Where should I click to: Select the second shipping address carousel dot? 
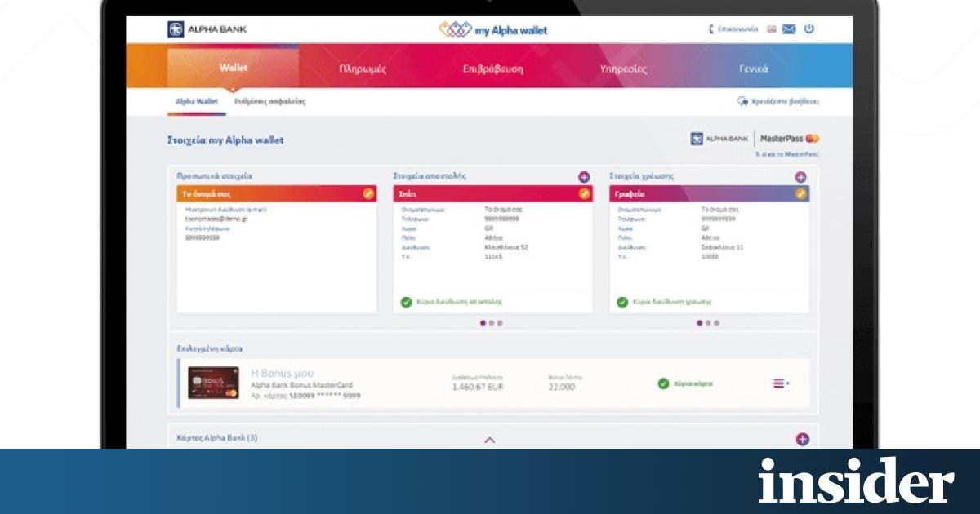tap(492, 323)
